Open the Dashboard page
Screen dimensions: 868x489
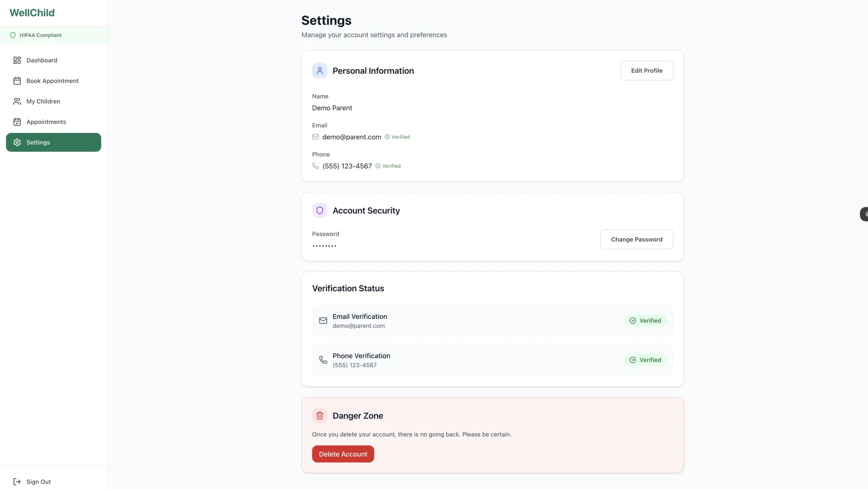click(42, 60)
